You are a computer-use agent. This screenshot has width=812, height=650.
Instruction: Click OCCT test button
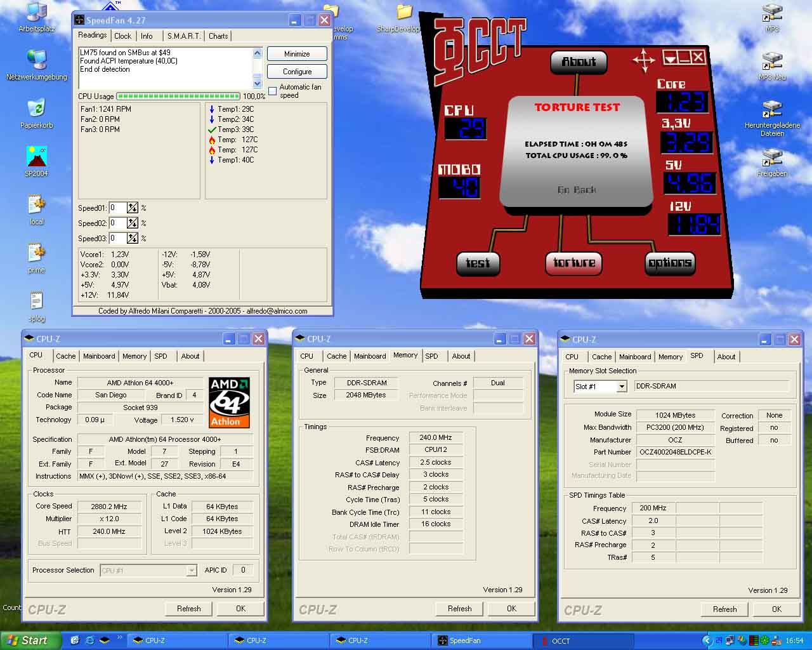(478, 263)
